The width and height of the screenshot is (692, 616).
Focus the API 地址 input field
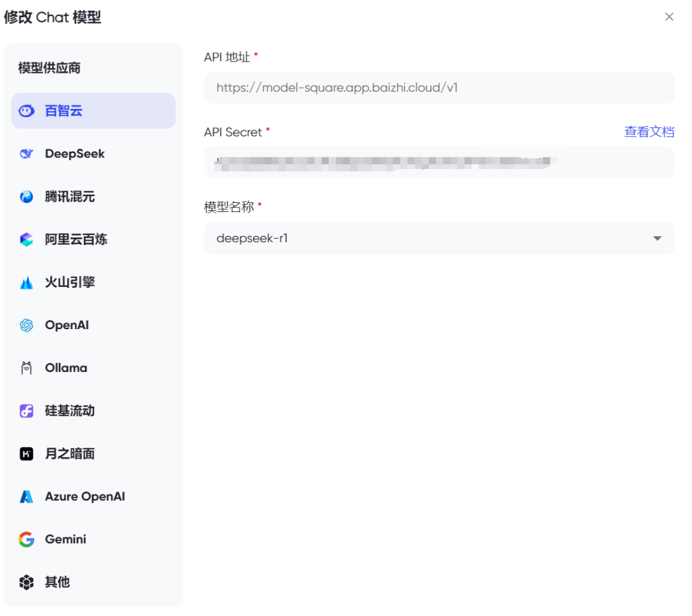pos(439,88)
